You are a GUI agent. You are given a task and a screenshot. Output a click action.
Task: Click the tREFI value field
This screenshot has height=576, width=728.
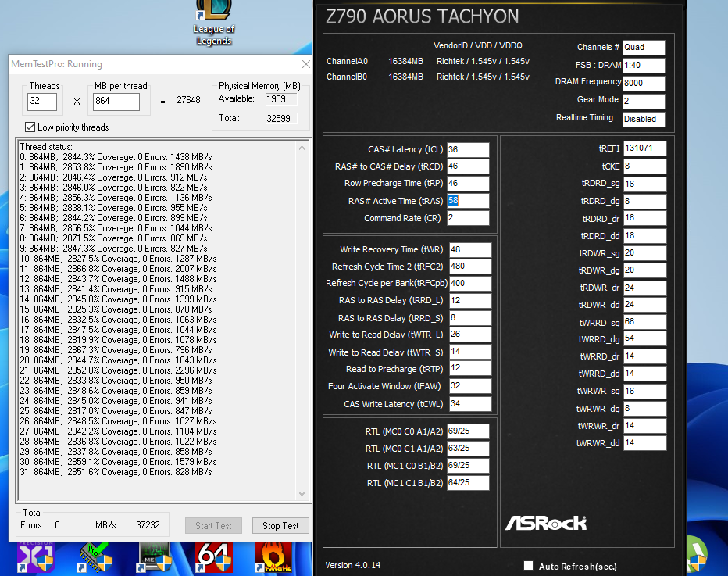click(645, 148)
